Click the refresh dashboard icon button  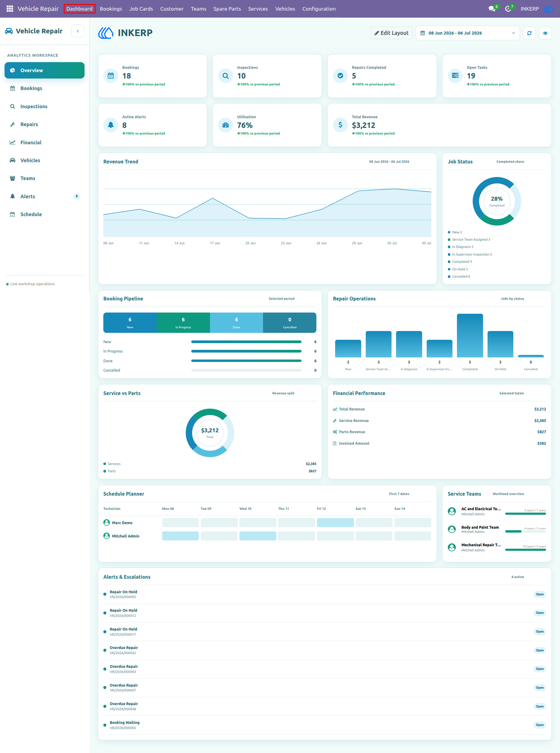(529, 33)
